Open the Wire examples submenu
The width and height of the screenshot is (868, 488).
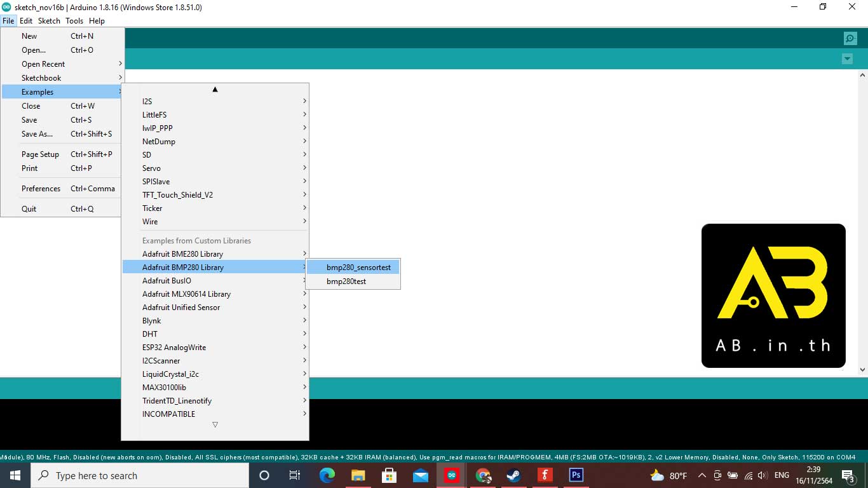(x=215, y=222)
